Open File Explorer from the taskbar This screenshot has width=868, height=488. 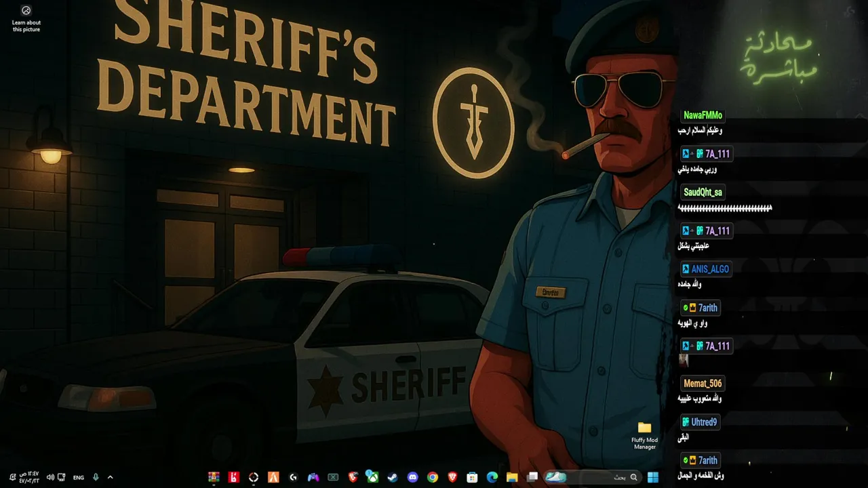tap(512, 477)
